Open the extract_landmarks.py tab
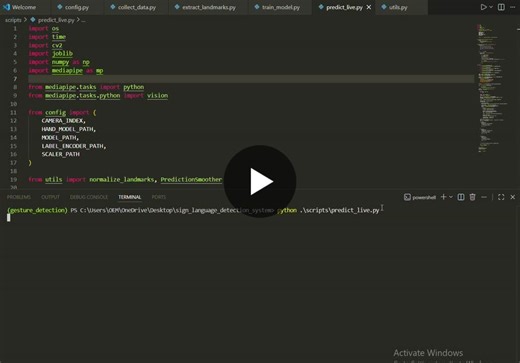The image size is (520, 363). pyautogui.click(x=205, y=7)
